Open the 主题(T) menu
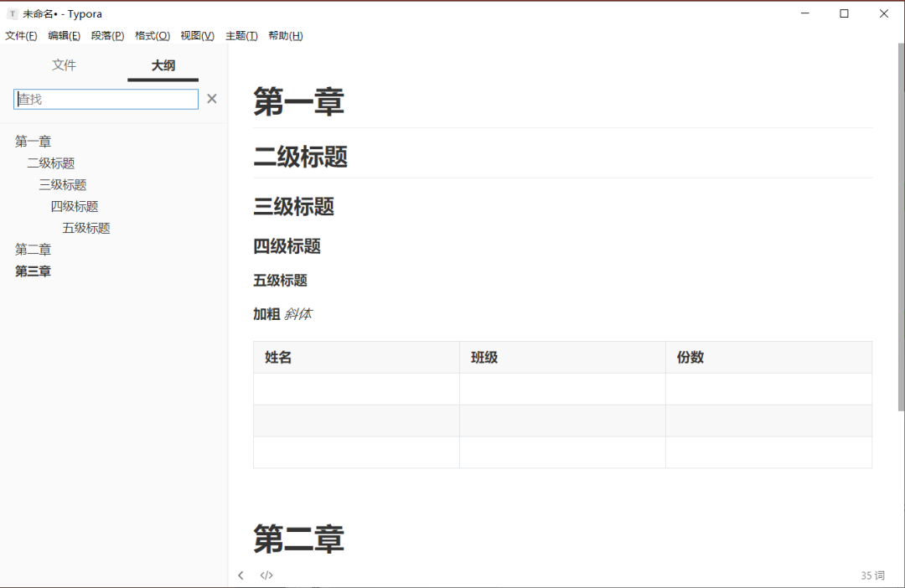Screen dimensions: 905x588 (x=240, y=35)
